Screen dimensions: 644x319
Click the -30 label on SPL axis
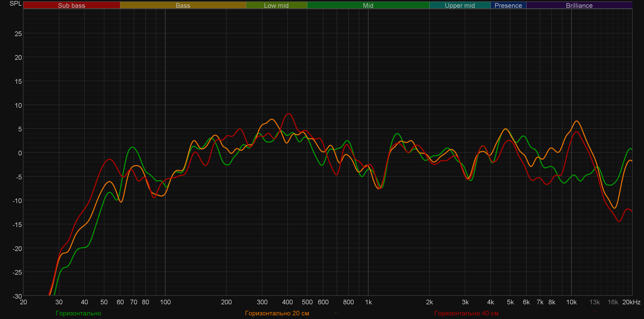point(17,296)
